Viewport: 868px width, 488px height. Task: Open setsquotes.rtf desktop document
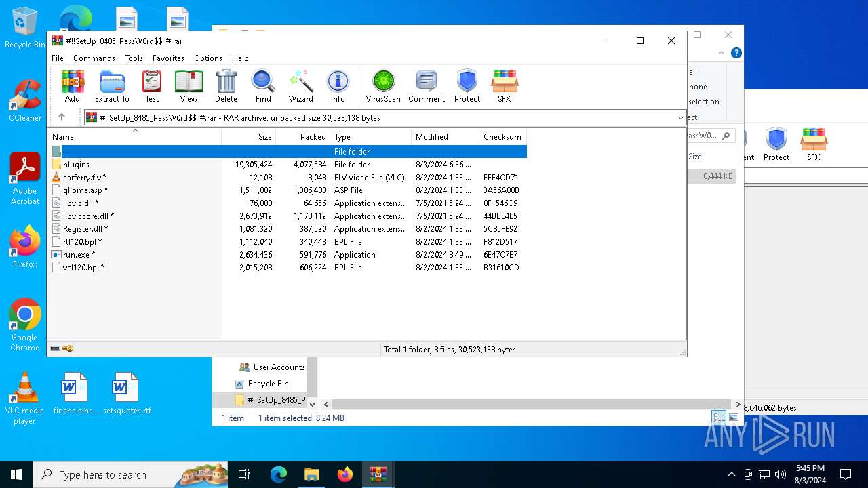tap(127, 394)
